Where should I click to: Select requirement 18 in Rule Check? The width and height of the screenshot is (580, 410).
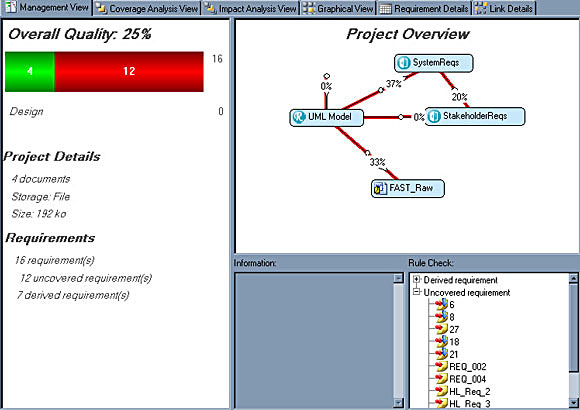coord(454,342)
